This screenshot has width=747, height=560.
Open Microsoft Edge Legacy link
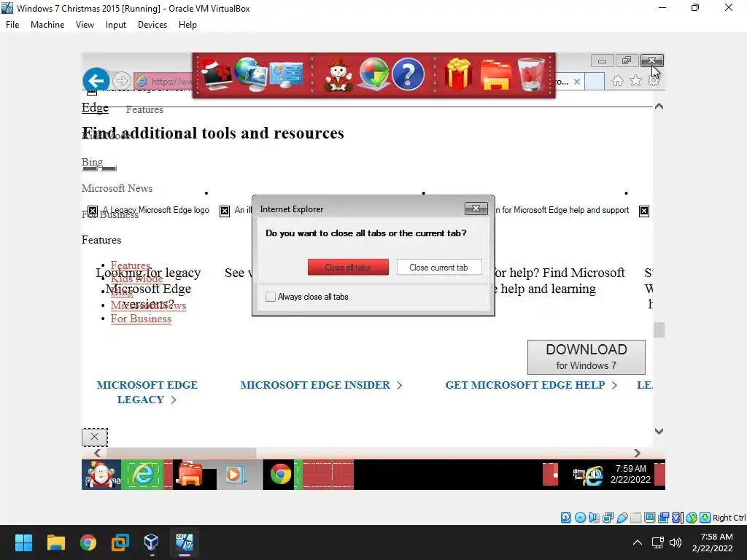[x=147, y=392]
